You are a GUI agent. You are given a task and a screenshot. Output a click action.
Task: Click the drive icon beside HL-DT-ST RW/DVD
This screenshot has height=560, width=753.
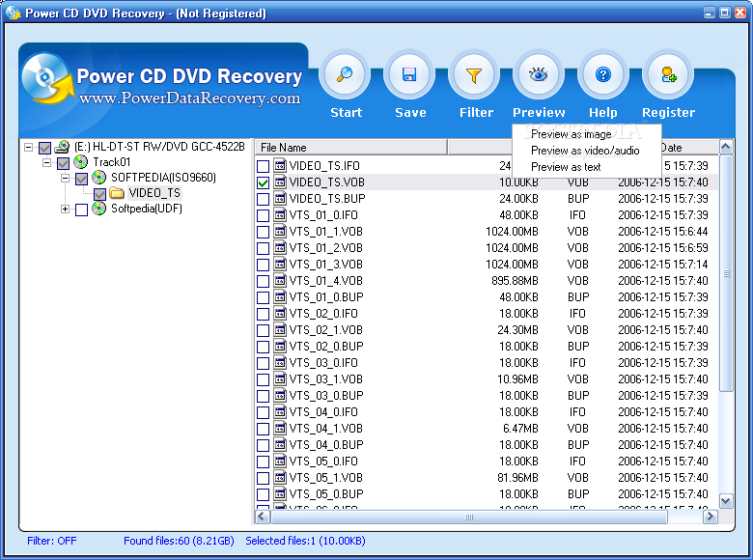pyautogui.click(x=62, y=147)
